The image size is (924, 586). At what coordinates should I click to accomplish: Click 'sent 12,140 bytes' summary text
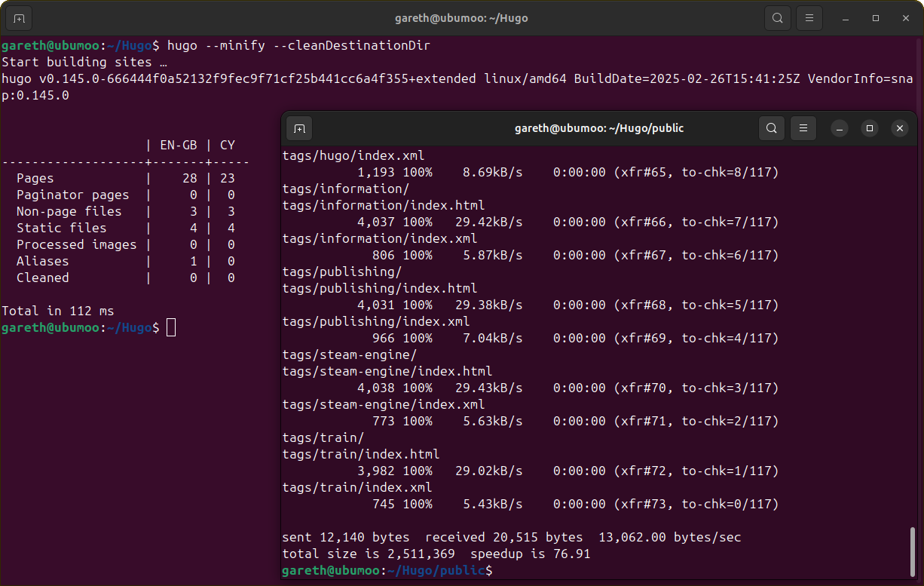click(346, 537)
